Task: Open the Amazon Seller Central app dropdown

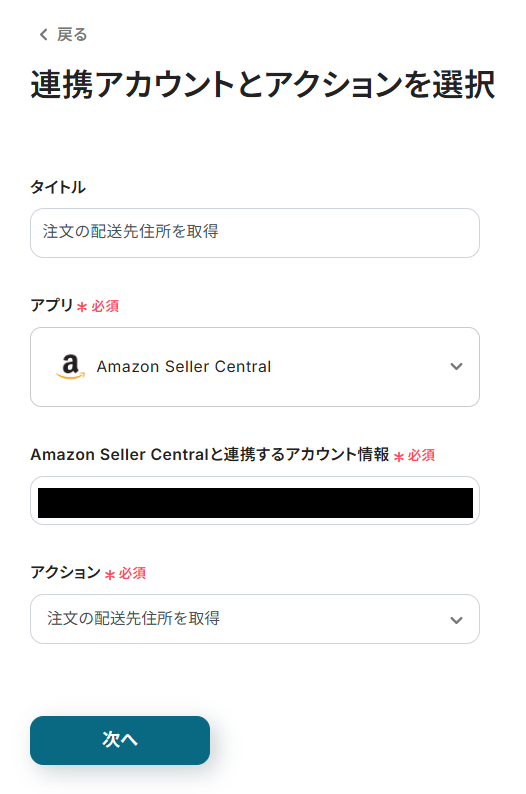Action: point(255,367)
